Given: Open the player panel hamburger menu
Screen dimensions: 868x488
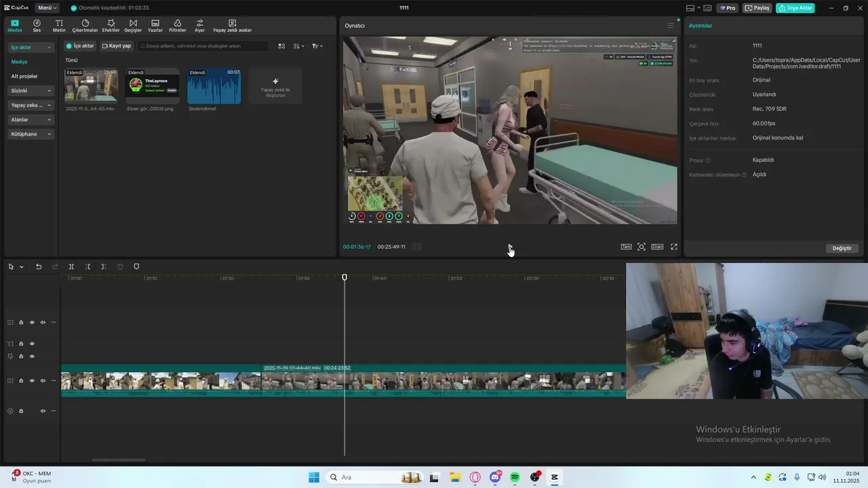Looking at the screenshot, I should tap(671, 26).
